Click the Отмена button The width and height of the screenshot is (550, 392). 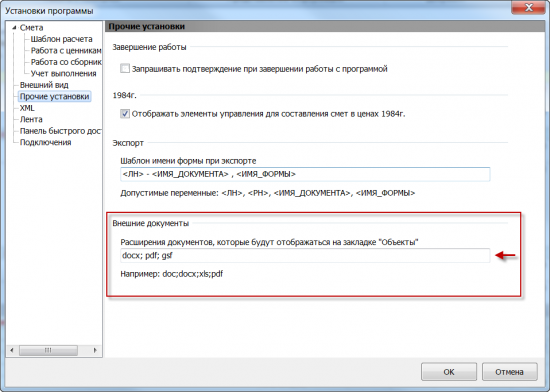(509, 372)
